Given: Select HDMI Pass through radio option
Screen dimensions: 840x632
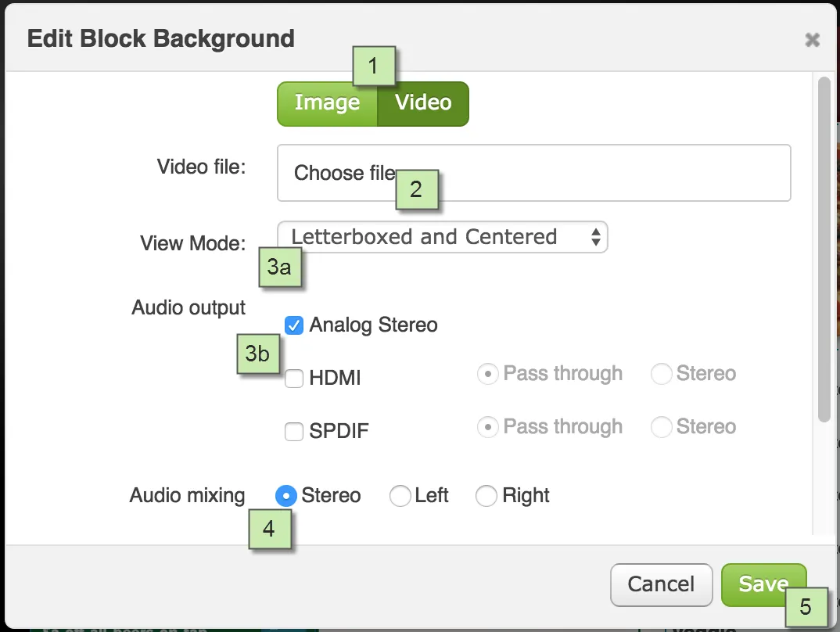Looking at the screenshot, I should pos(487,374).
